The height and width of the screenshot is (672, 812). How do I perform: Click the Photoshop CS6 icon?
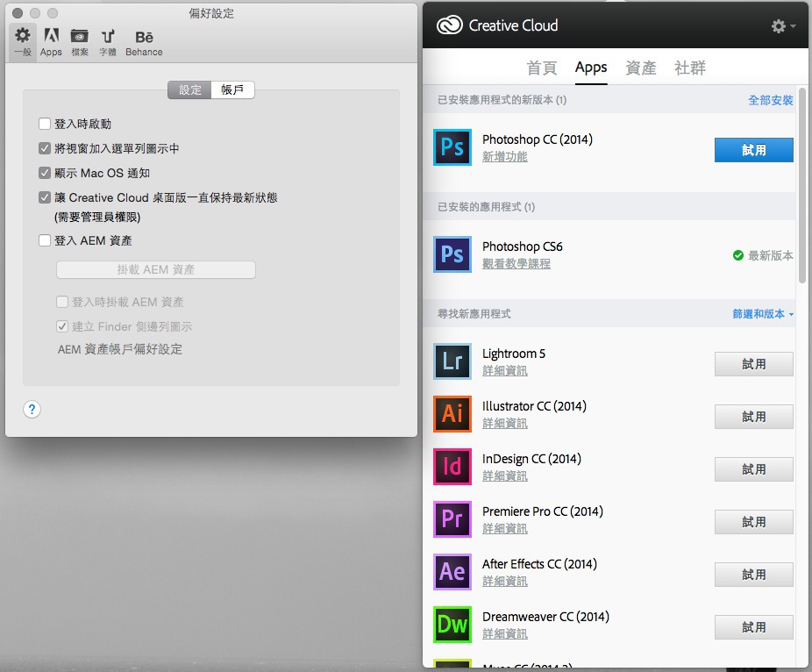(452, 254)
